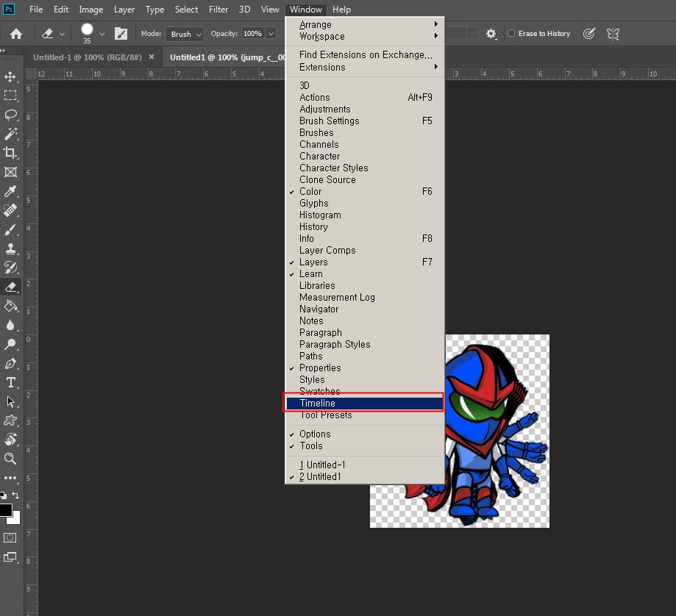The image size is (676, 616).
Task: Select the Brush tool
Action: tap(10, 229)
